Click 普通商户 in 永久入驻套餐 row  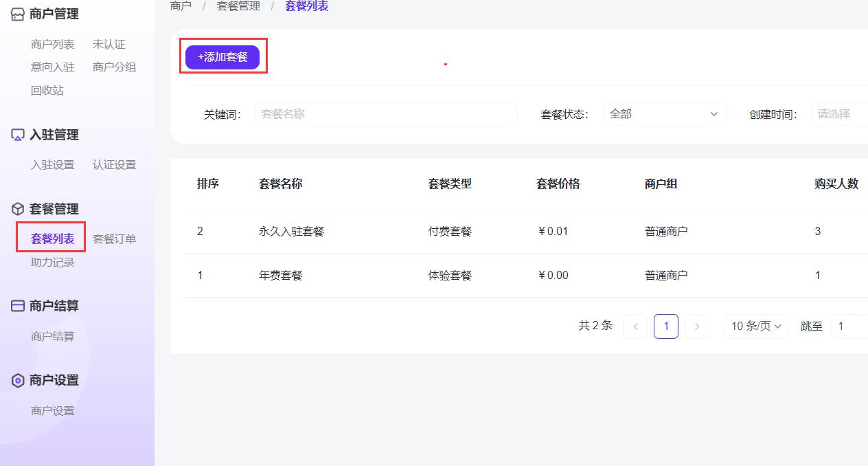tap(666, 232)
